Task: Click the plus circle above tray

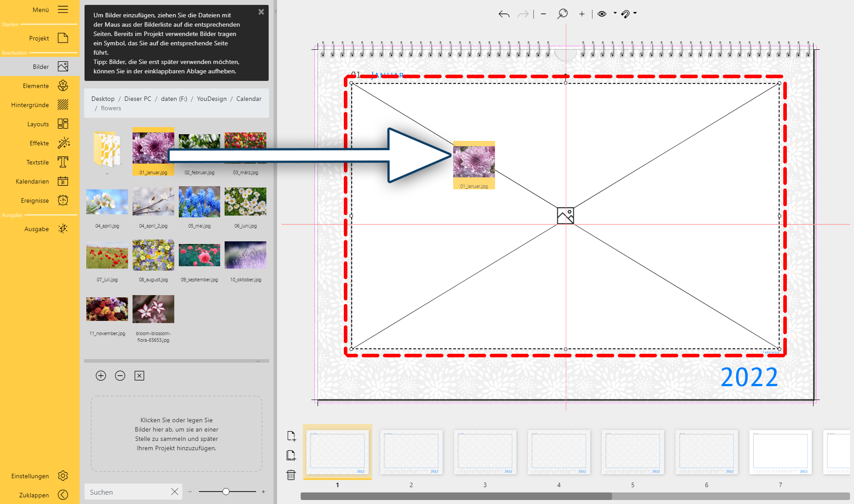Action: pos(101,376)
